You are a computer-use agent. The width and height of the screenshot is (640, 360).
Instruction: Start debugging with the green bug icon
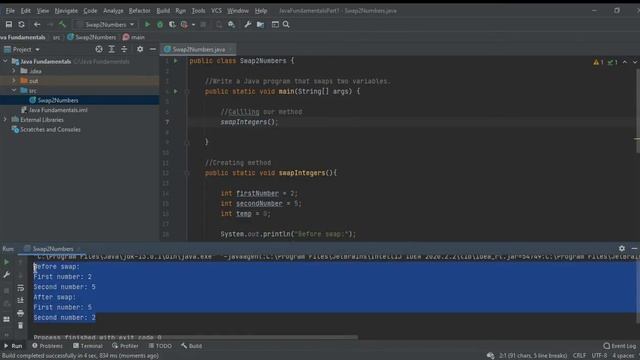160,24
